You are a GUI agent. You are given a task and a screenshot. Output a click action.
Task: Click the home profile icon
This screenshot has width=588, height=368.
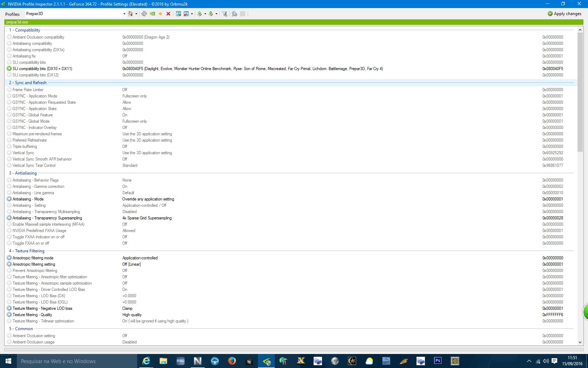[131, 14]
